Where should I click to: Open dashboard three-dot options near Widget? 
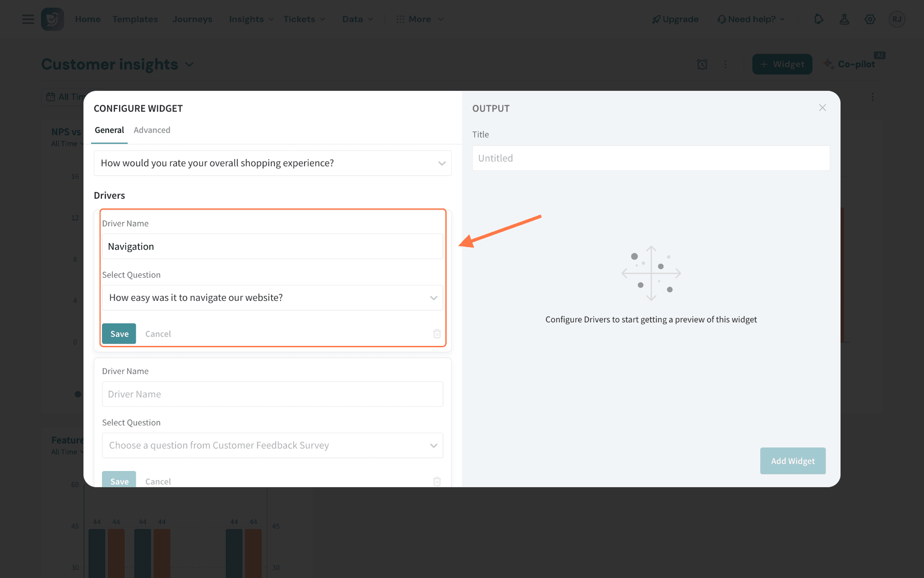point(725,64)
